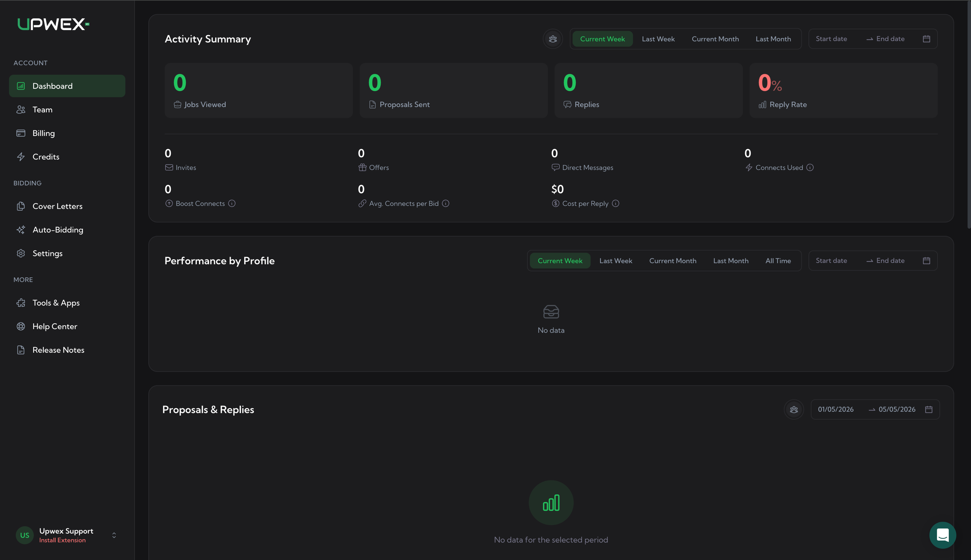Click the Direct Messages chat icon
971x560 pixels.
[555, 167]
